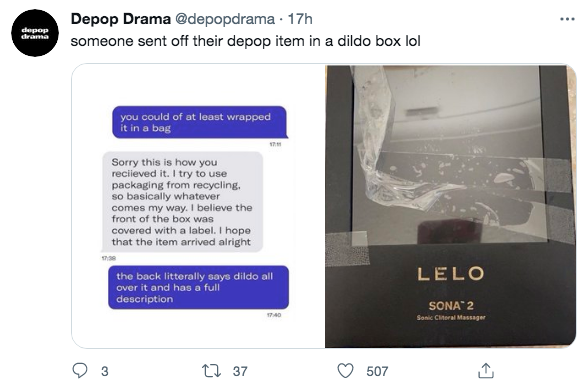View the chat screenshot image

pos(198,206)
